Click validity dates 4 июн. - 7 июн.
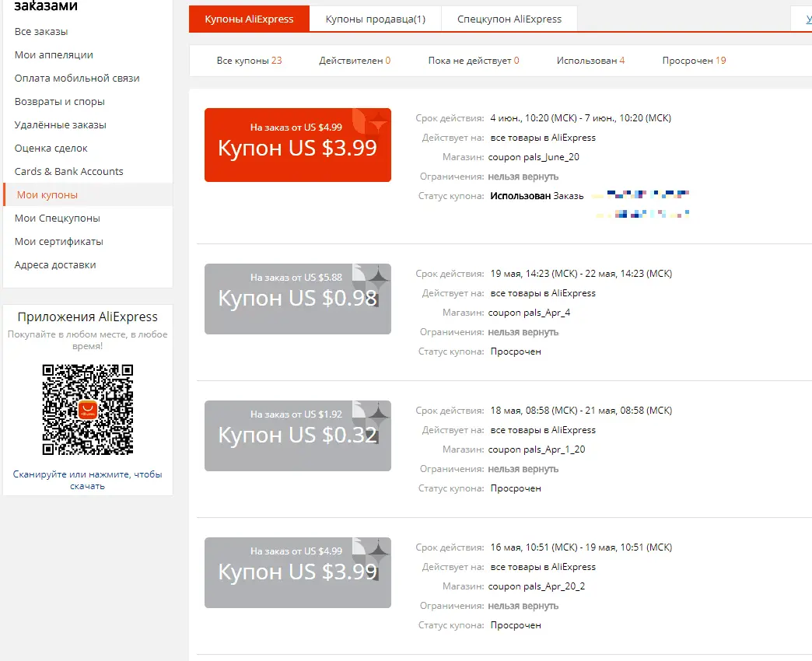 click(x=580, y=118)
